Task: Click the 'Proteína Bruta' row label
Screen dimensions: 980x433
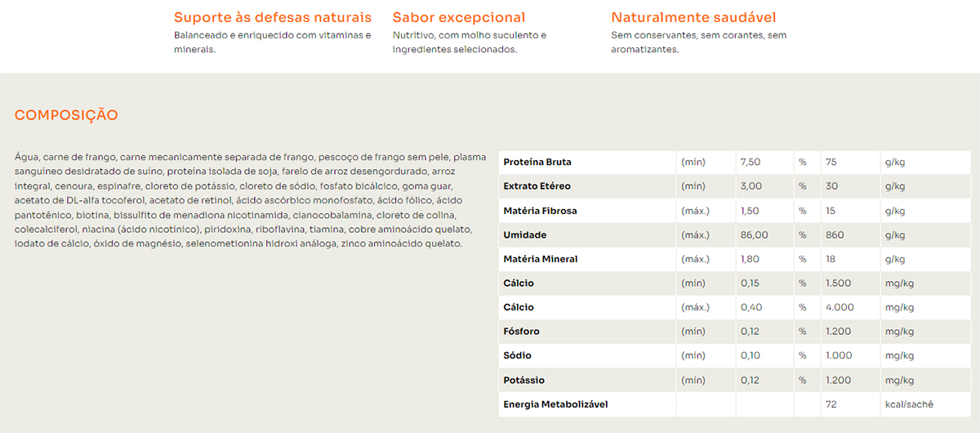Action: tap(537, 162)
